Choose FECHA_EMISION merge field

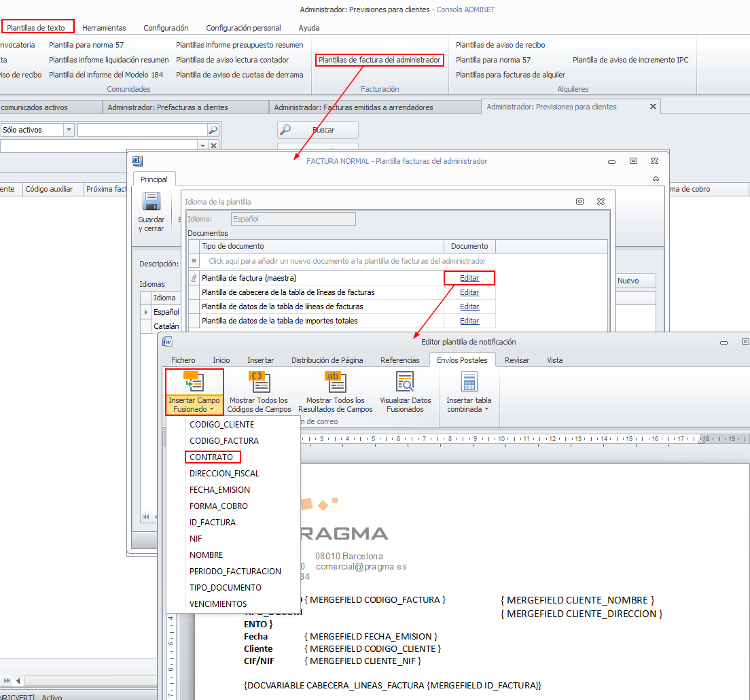click(219, 489)
